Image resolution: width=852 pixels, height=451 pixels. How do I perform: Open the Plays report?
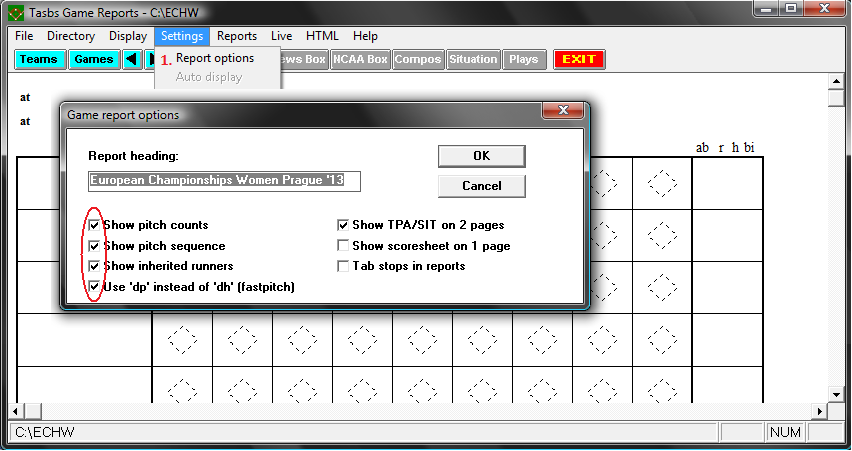(523, 59)
